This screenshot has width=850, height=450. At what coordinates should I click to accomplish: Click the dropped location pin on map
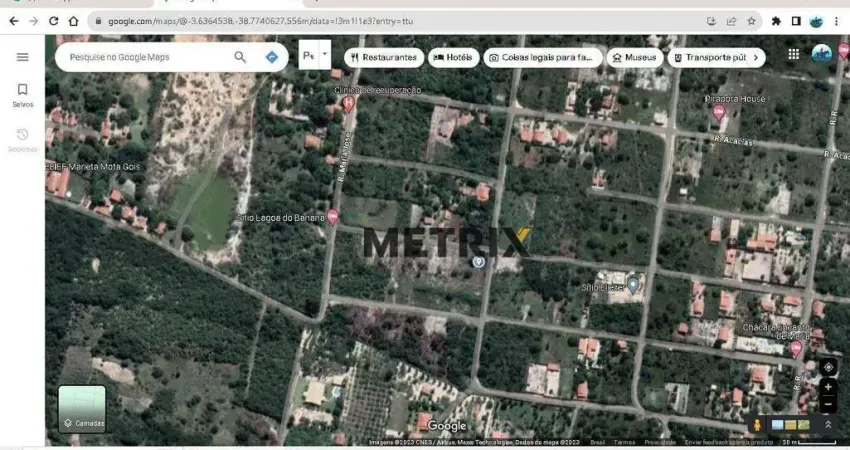[x=478, y=262]
